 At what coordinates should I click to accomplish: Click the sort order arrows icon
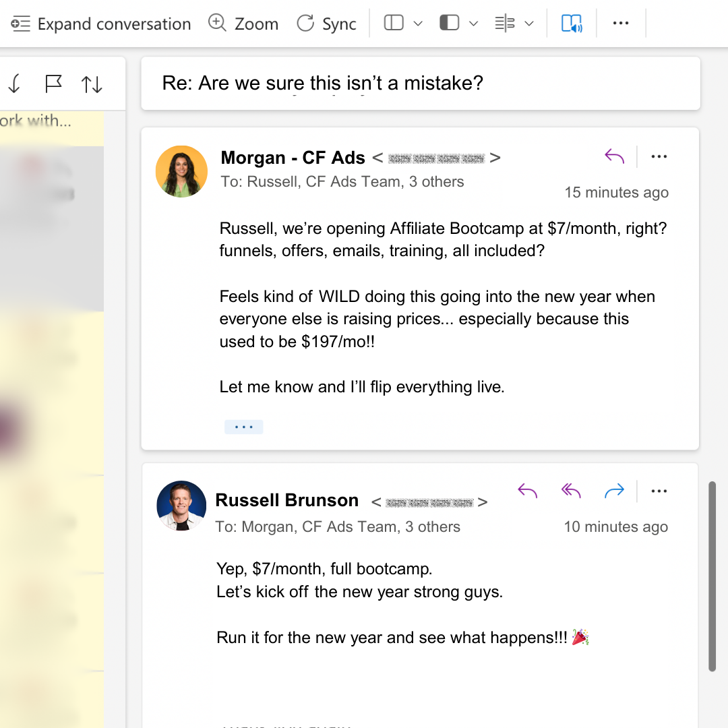92,84
